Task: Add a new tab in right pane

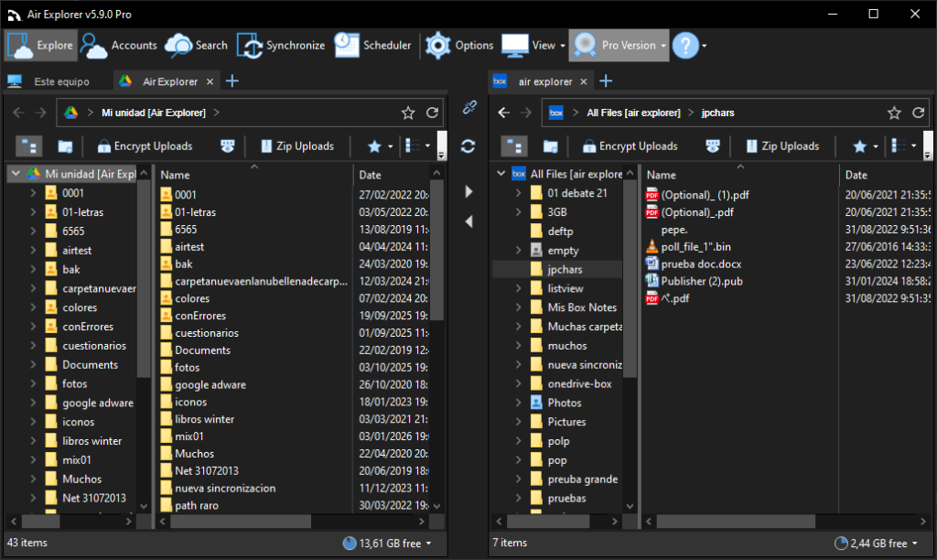Action: coord(606,81)
